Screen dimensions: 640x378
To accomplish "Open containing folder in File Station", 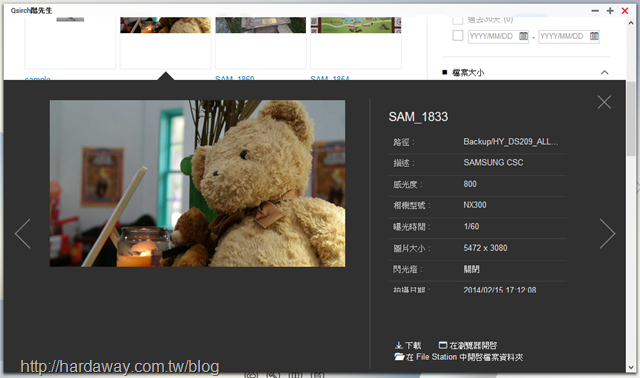I will click(459, 357).
